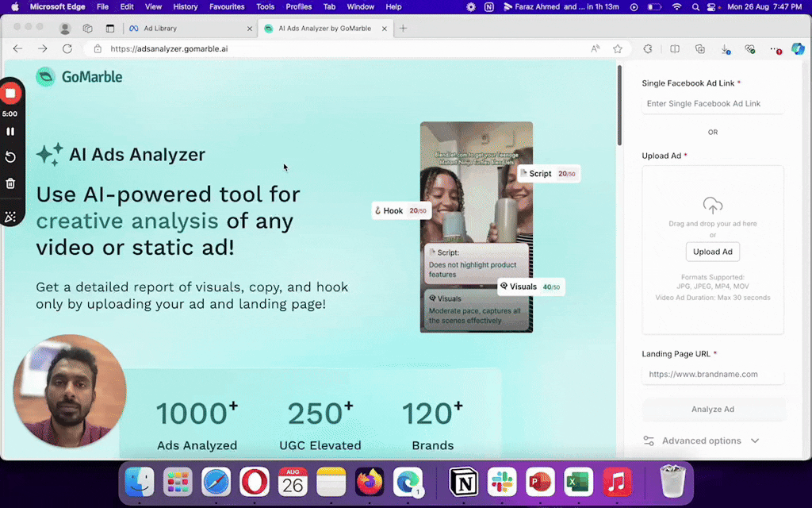Focus the Single Facebook Ad Link field

click(713, 104)
